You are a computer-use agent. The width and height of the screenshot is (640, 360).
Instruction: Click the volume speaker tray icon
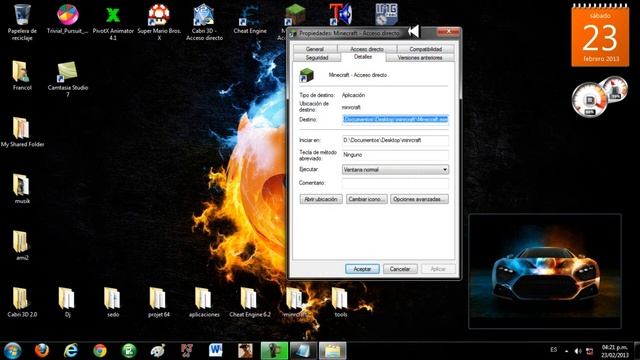click(x=578, y=351)
